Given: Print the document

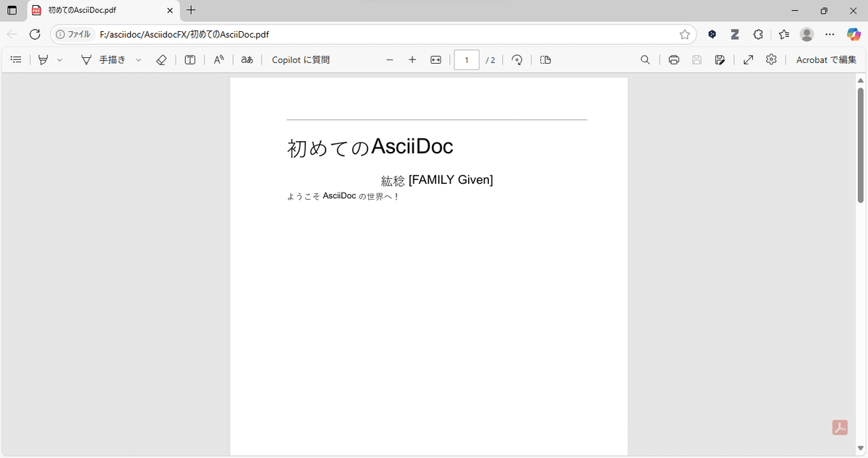Looking at the screenshot, I should (x=673, y=59).
